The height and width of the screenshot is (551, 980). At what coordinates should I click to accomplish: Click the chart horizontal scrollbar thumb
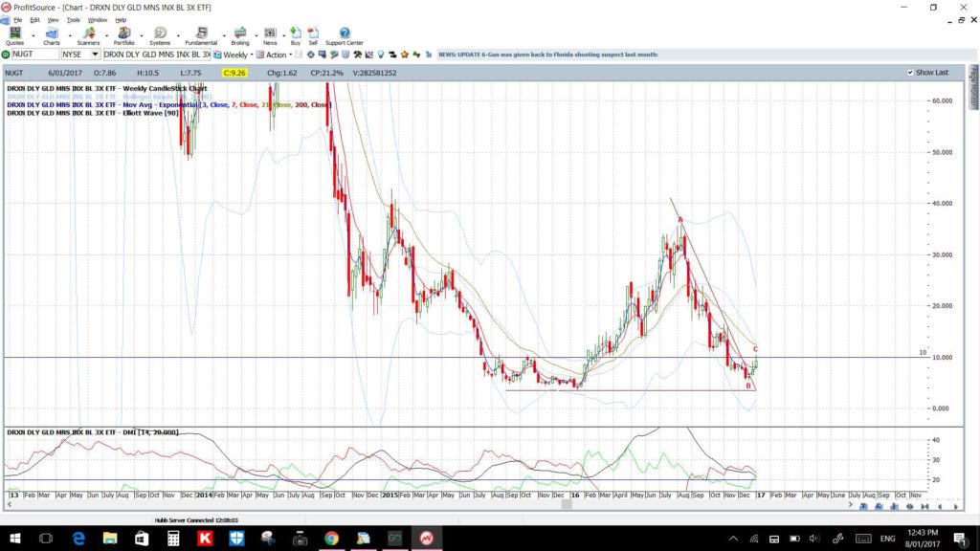tap(567, 505)
